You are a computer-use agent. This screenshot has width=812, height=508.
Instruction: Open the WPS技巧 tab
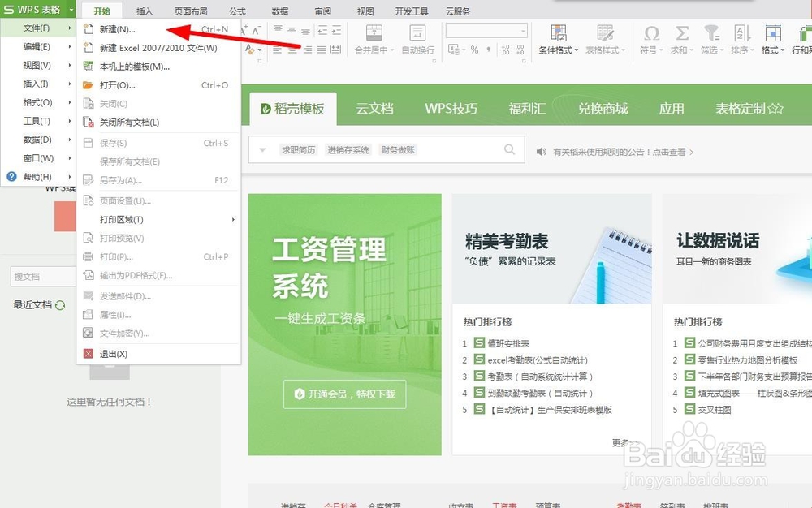point(451,109)
